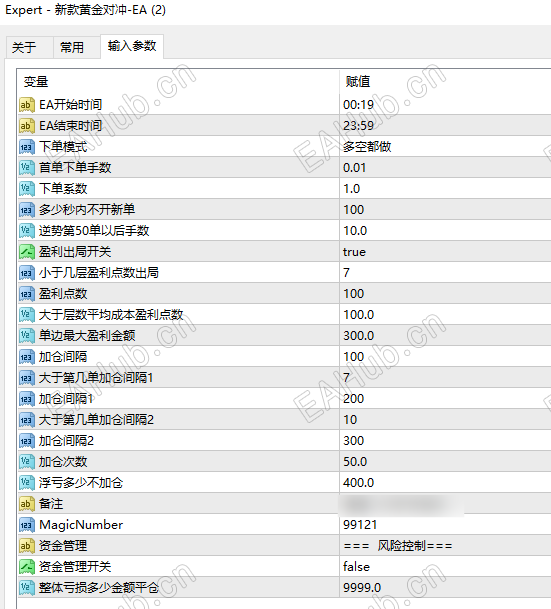This screenshot has height=609, width=551.
Task: Click the string icon beside 资金管理
Action: click(x=26, y=546)
